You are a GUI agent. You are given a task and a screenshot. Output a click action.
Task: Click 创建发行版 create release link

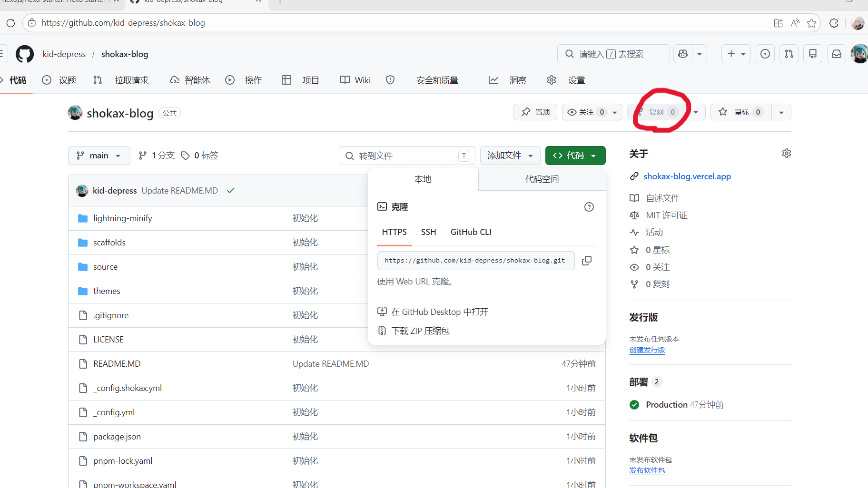tap(647, 350)
